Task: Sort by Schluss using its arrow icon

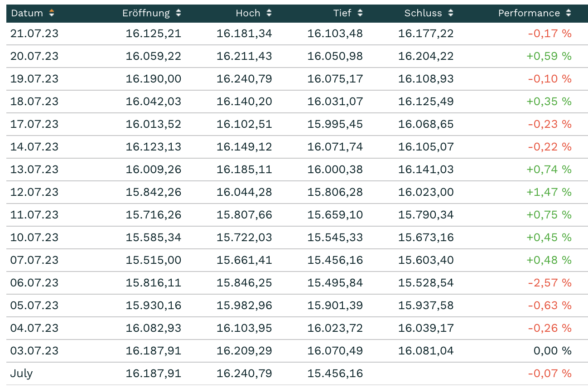Action: point(451,13)
